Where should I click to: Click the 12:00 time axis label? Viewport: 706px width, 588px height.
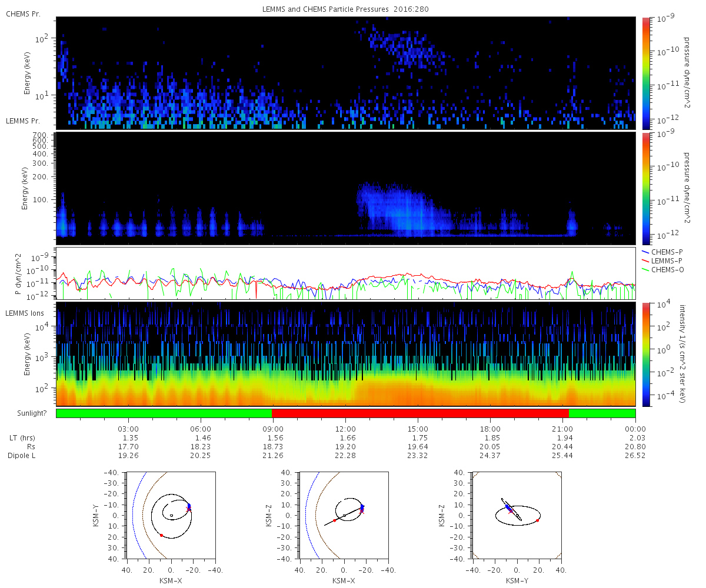pyautogui.click(x=345, y=429)
